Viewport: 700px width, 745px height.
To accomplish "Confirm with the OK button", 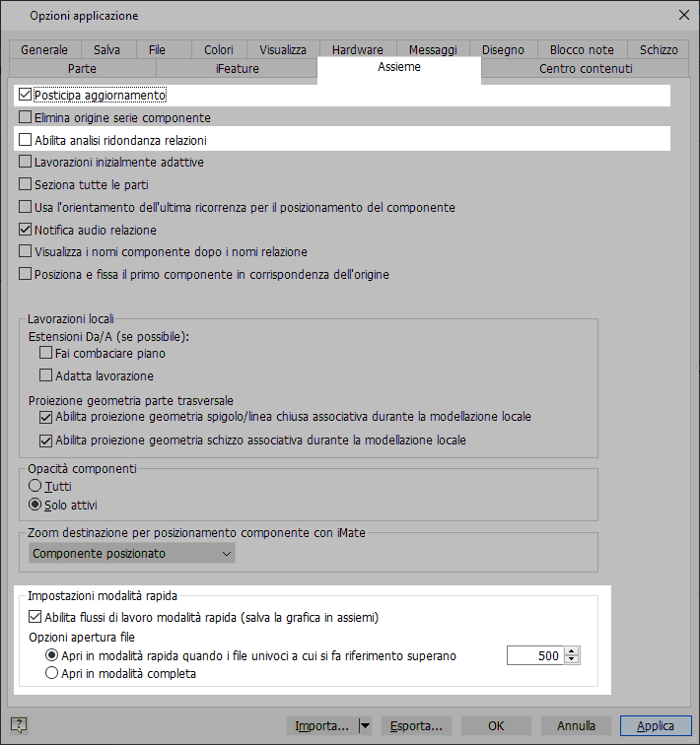I will (496, 725).
